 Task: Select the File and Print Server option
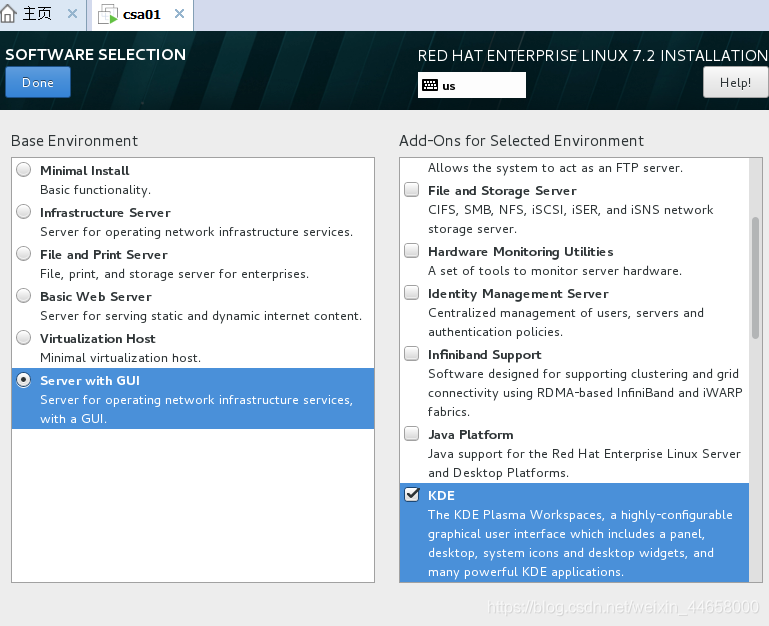pyautogui.click(x=24, y=254)
